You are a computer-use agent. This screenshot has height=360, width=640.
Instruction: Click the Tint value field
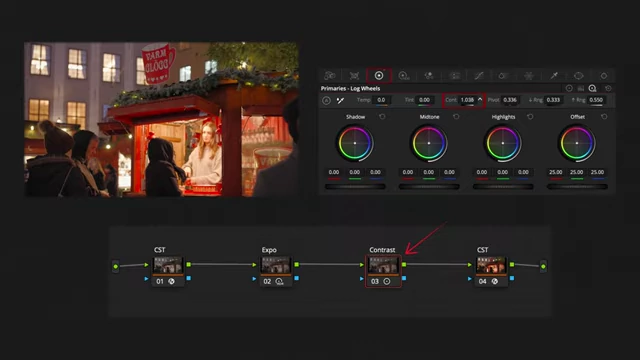pyautogui.click(x=424, y=100)
